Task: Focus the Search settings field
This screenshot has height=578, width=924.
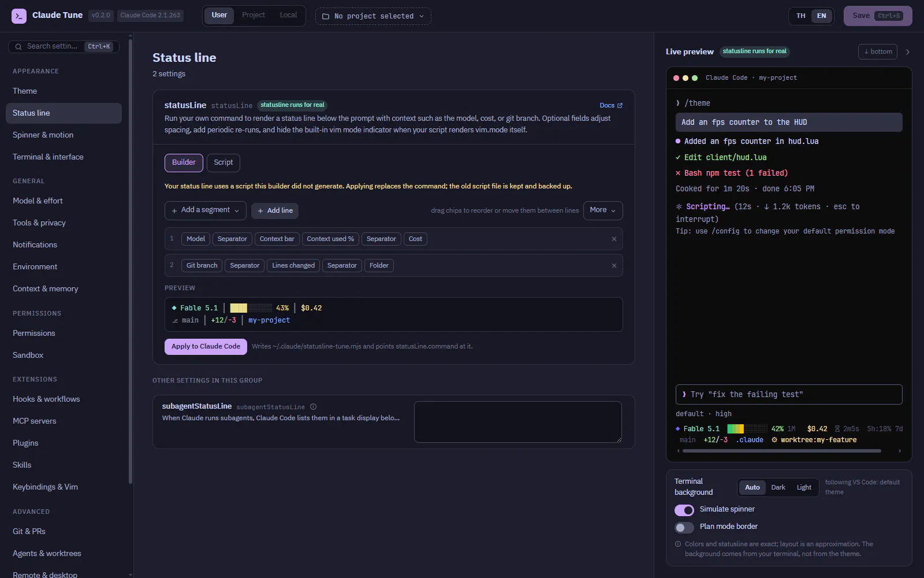Action: (64, 47)
